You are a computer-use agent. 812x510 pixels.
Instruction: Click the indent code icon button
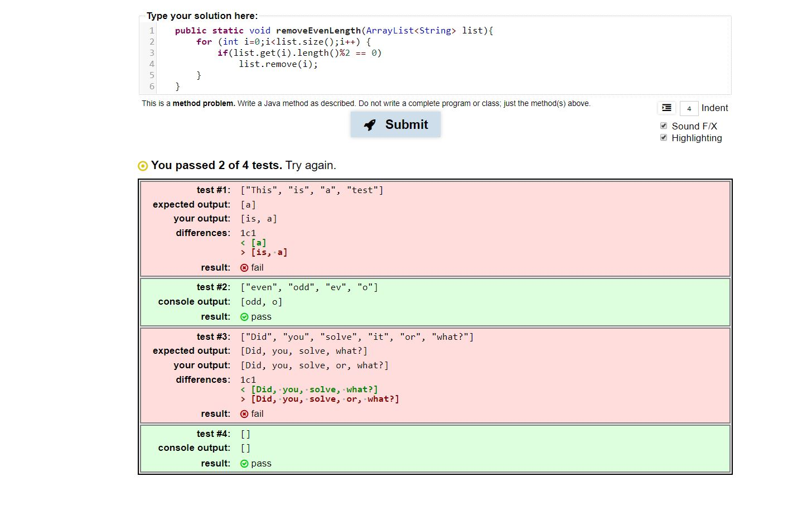pyautogui.click(x=666, y=108)
